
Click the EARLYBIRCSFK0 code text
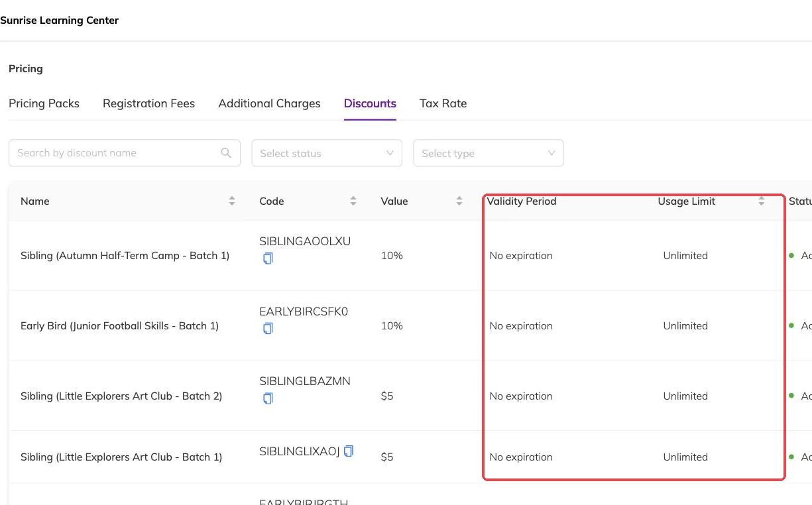coord(304,312)
